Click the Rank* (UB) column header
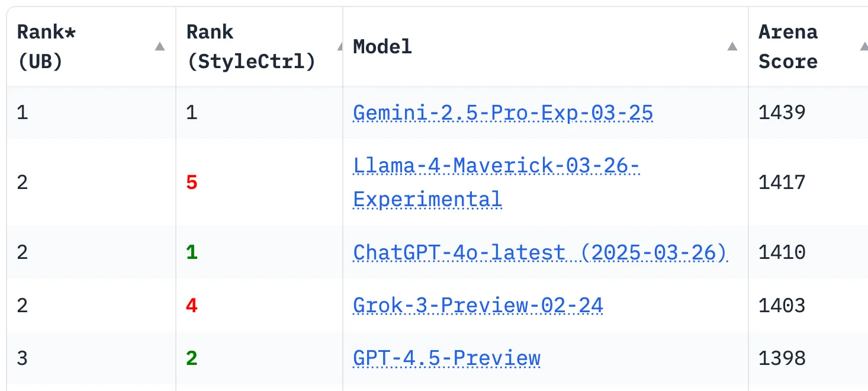This screenshot has height=391, width=868. pyautogui.click(x=91, y=47)
